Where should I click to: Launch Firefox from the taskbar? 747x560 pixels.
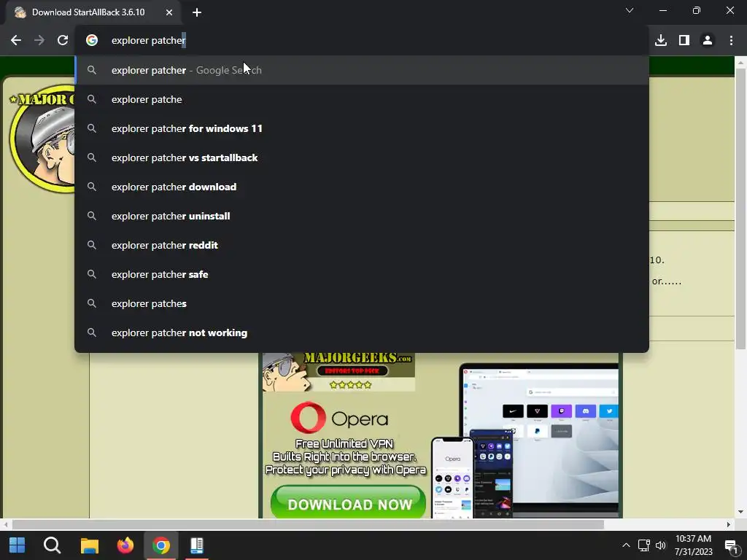point(125,545)
